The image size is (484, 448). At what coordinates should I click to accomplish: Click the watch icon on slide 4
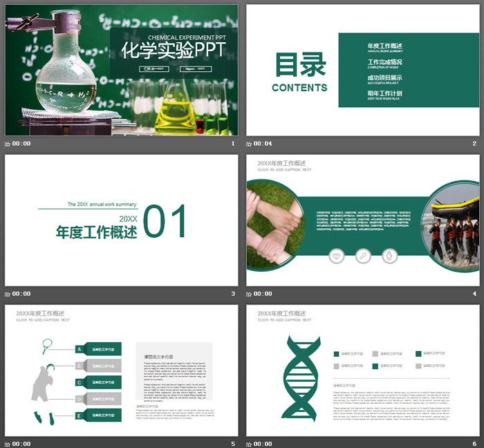[389, 256]
